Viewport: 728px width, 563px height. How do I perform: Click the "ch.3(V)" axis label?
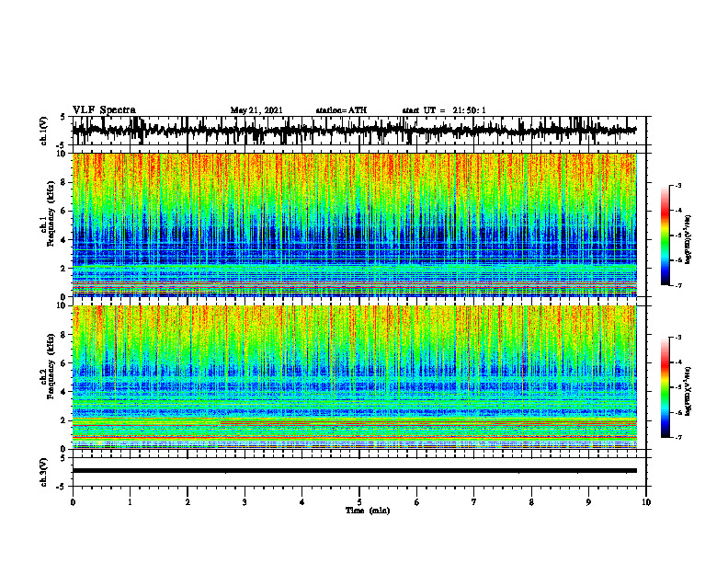44,472
